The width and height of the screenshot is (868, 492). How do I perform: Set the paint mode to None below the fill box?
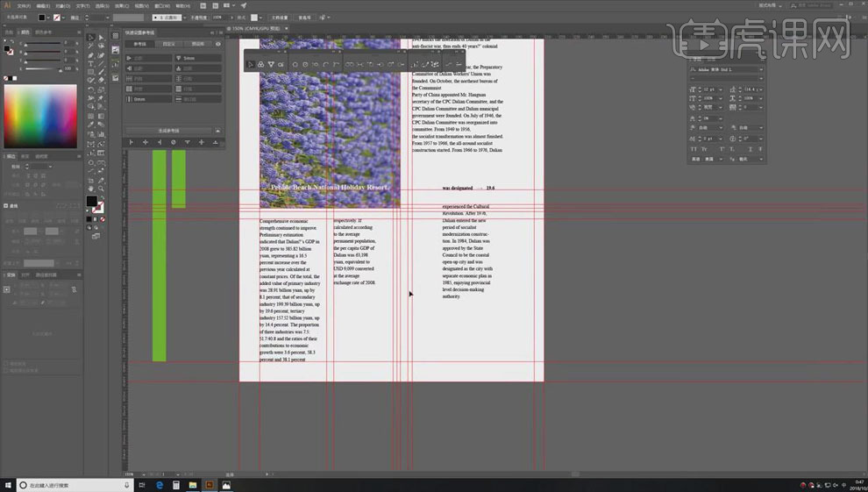[103, 219]
